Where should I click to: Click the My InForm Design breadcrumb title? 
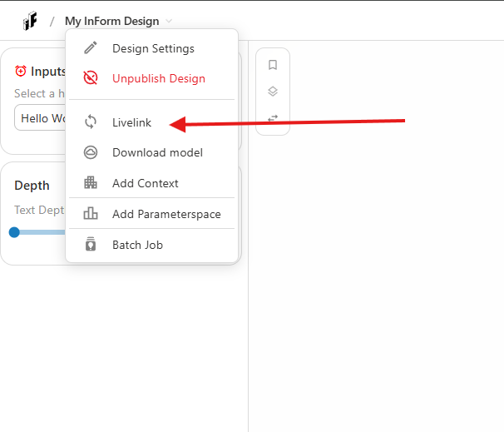tap(111, 21)
